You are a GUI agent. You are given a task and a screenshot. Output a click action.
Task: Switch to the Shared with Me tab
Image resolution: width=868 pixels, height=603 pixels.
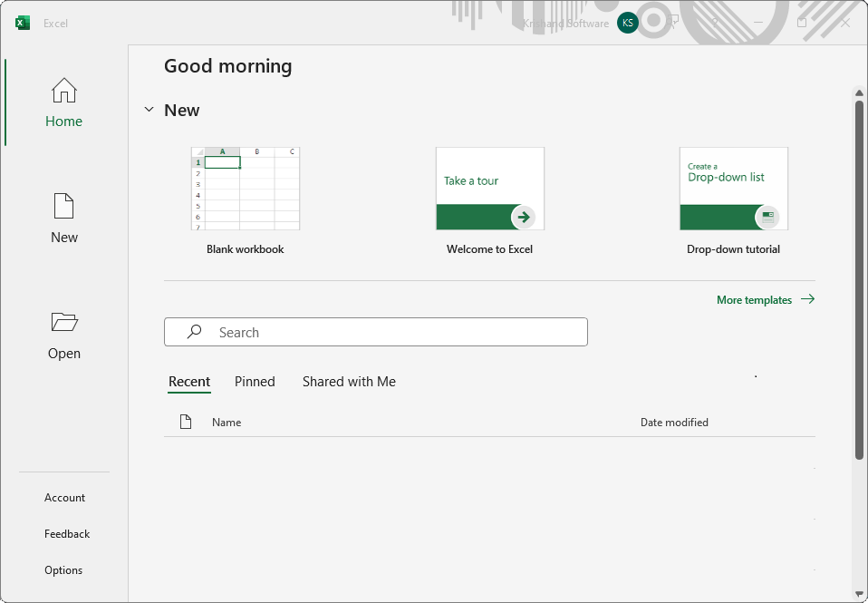point(349,382)
